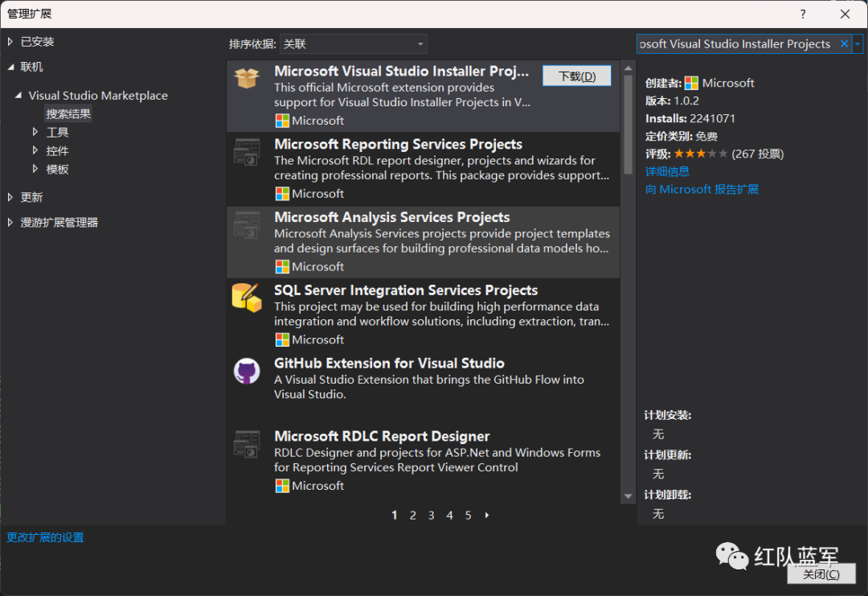Open the help question mark in title bar
The image size is (868, 596).
coord(803,14)
